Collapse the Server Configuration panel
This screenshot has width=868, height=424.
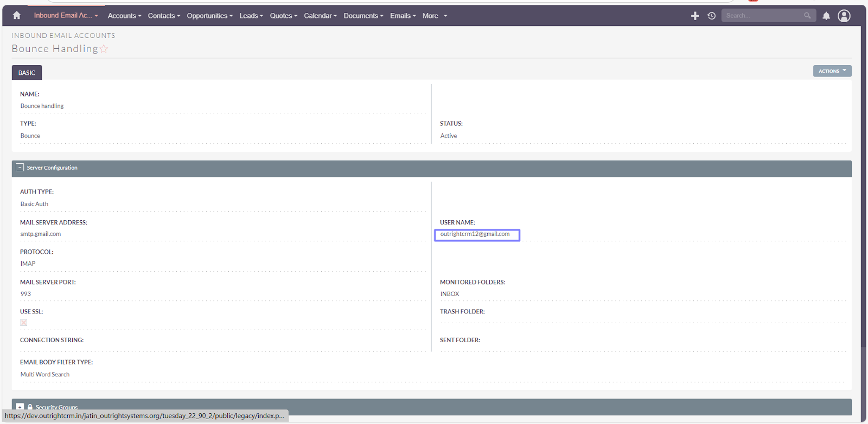(x=20, y=168)
